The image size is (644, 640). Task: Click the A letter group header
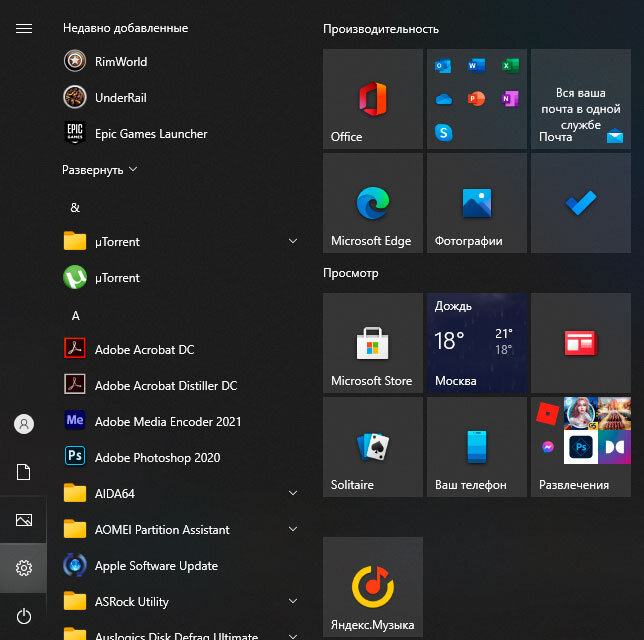click(x=76, y=315)
